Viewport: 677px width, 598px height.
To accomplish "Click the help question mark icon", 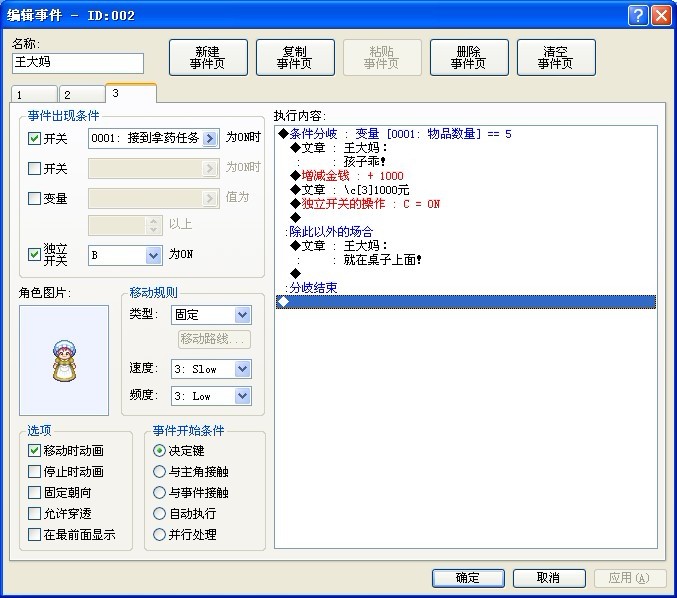I will 638,16.
